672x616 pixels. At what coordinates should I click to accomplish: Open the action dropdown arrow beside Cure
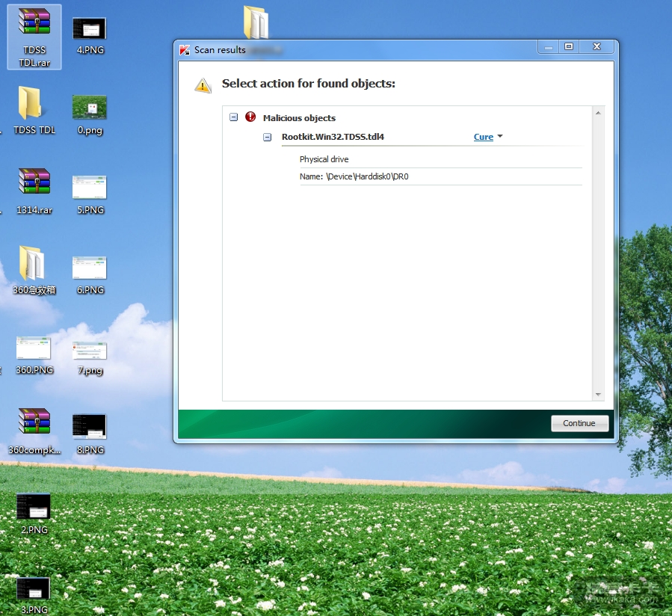coord(500,137)
